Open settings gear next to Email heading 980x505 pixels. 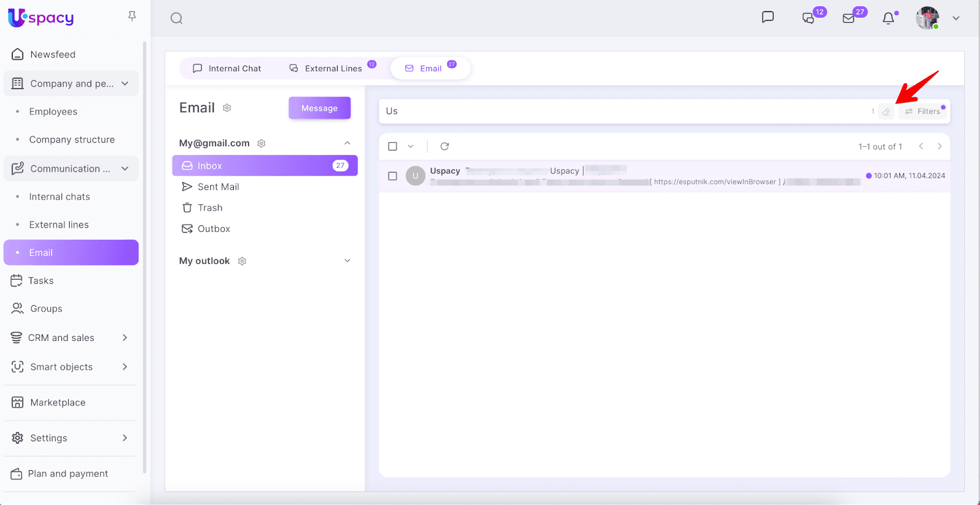227,108
